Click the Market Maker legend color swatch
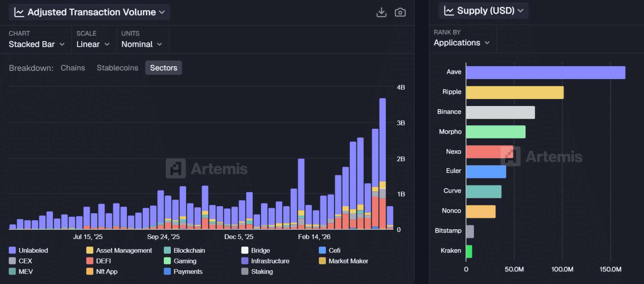 (322, 261)
